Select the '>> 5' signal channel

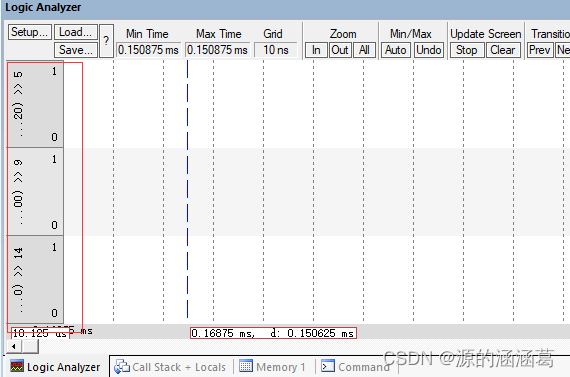coord(35,104)
